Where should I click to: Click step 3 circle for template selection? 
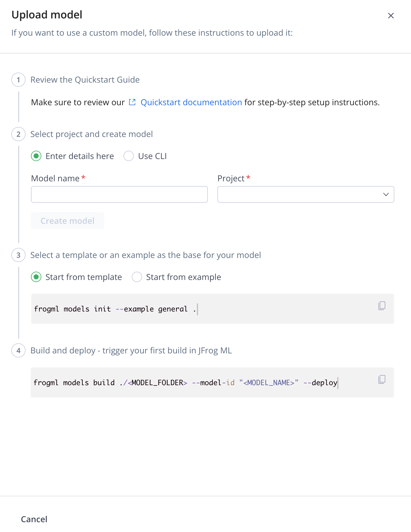[x=18, y=255]
